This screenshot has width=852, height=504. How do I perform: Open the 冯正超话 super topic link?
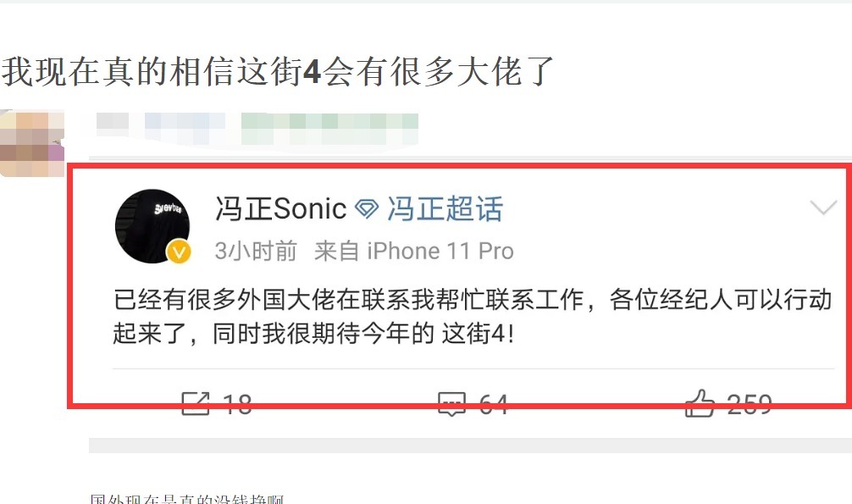445,208
